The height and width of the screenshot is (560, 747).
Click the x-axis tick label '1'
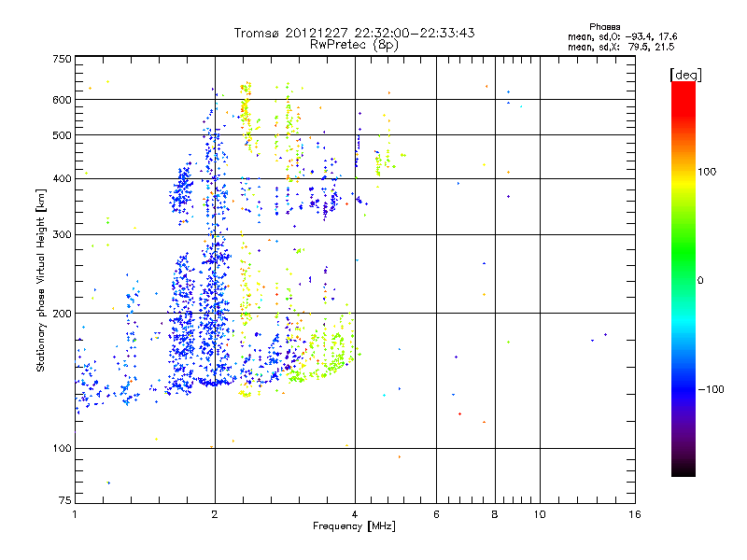75,514
